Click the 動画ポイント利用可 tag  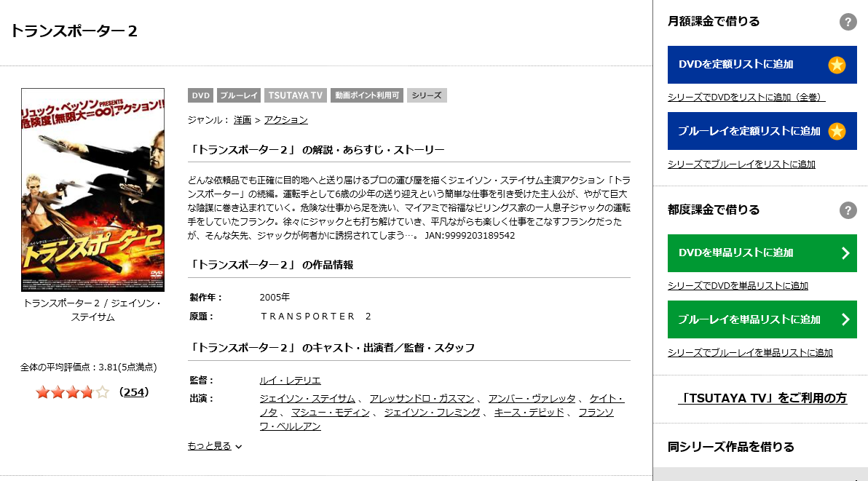(x=367, y=95)
